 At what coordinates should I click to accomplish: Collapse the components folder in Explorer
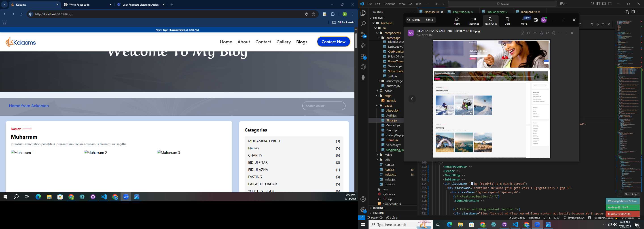pos(377,33)
